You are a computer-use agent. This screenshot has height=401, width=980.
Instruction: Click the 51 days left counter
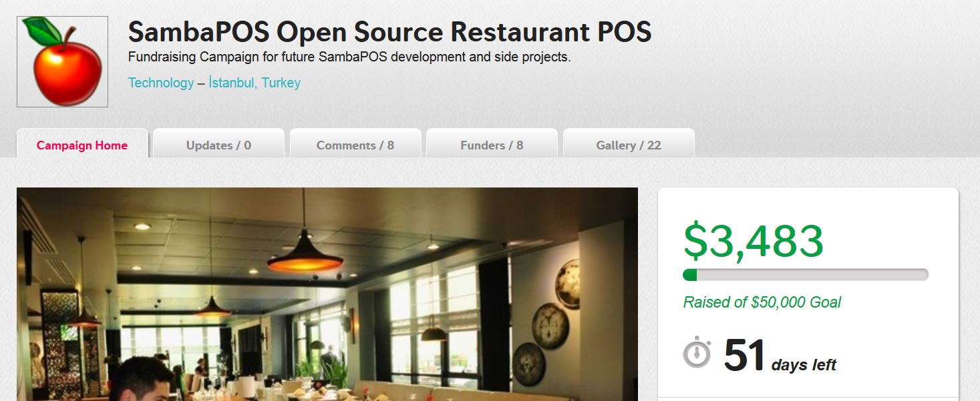(x=780, y=356)
